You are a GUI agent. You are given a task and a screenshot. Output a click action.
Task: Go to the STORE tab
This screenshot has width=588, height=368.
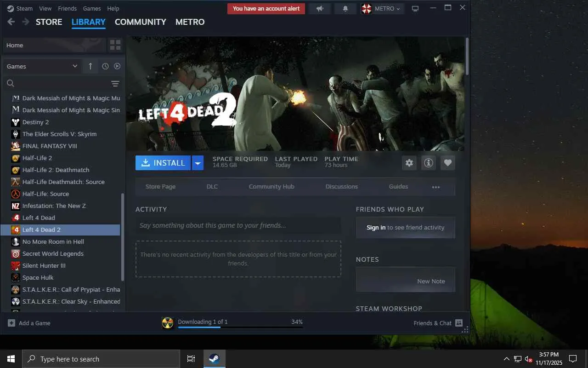pyautogui.click(x=49, y=22)
